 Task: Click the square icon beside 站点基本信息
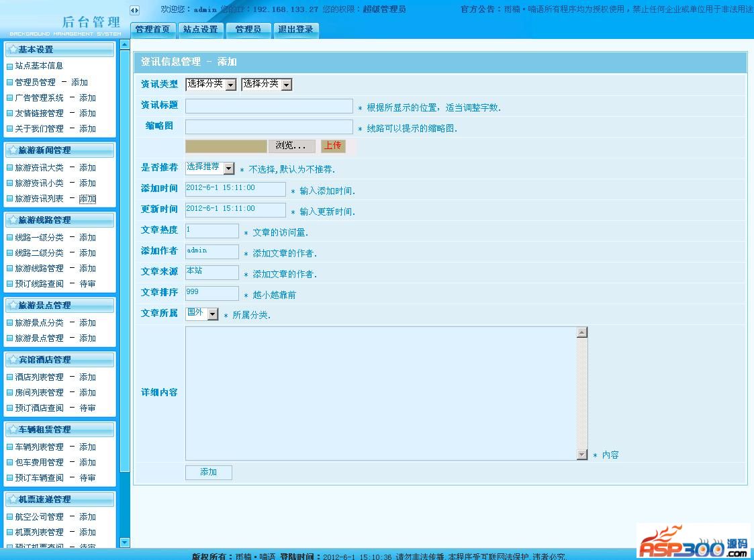[9, 66]
